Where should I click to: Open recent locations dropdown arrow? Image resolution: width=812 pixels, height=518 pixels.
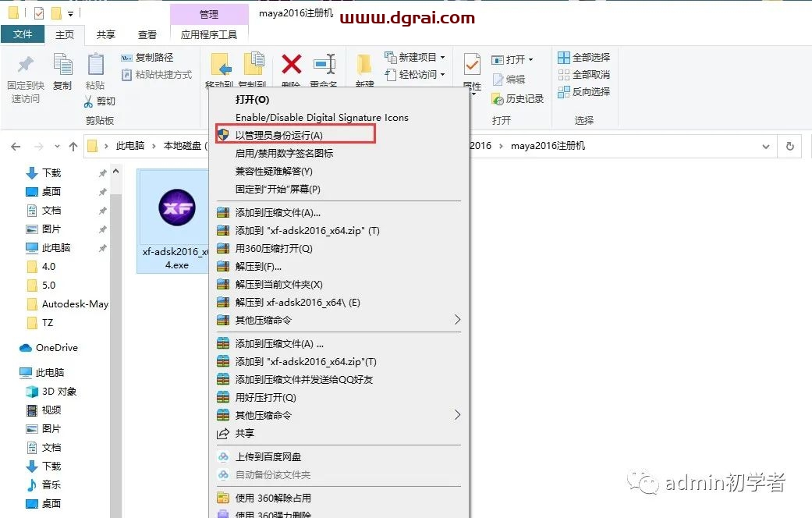tap(57, 147)
